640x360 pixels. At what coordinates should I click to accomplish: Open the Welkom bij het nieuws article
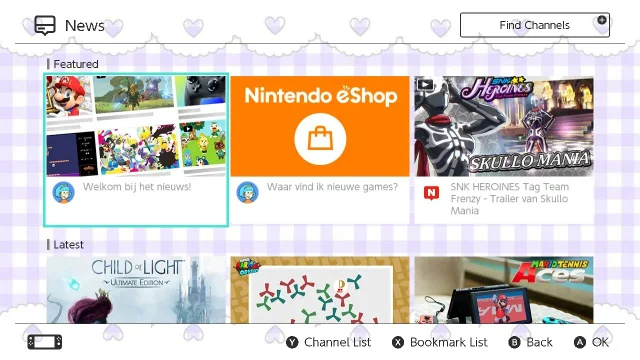[x=136, y=150]
